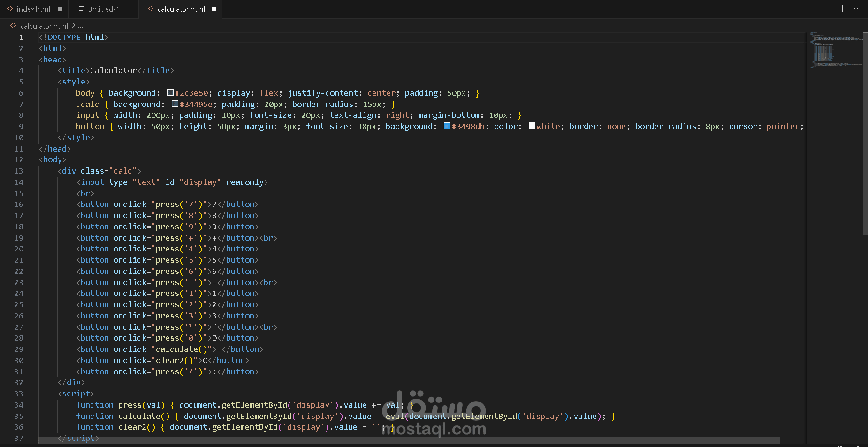This screenshot has height=447, width=868.
Task: Click the #2c3e50 color swatch on line 6
Action: coord(170,92)
